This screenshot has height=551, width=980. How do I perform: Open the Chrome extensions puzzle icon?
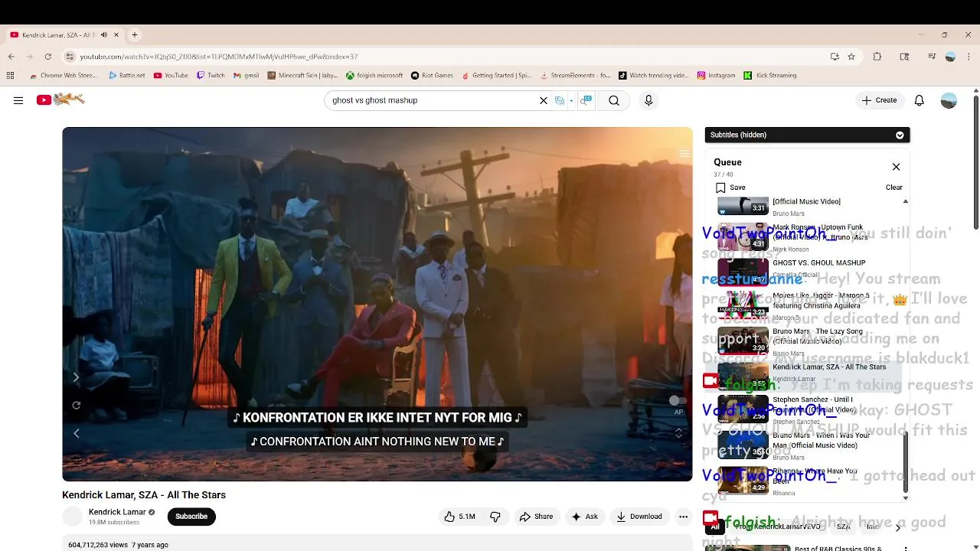click(877, 57)
